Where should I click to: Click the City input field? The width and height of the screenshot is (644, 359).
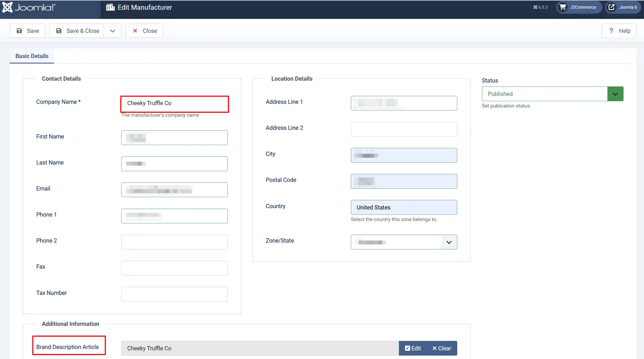click(404, 155)
